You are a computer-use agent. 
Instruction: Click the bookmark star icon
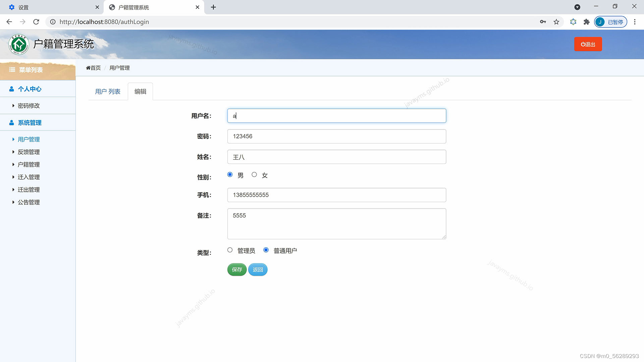[x=556, y=22]
